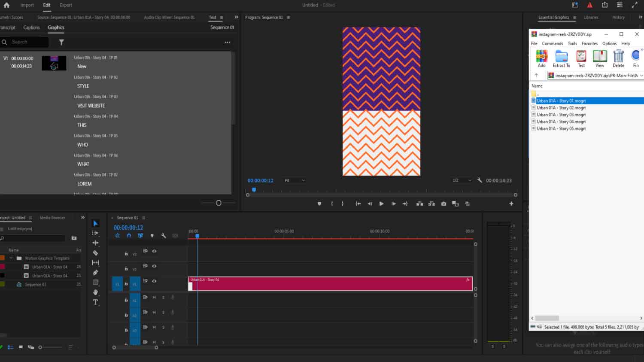Solo the A2 audio track
Image resolution: width=644 pixels, height=362 pixels.
point(163,312)
